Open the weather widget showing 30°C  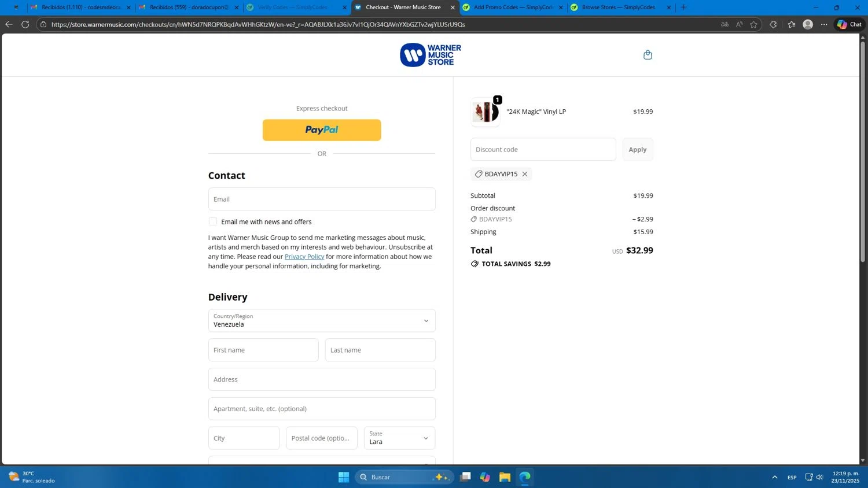[32, 477]
